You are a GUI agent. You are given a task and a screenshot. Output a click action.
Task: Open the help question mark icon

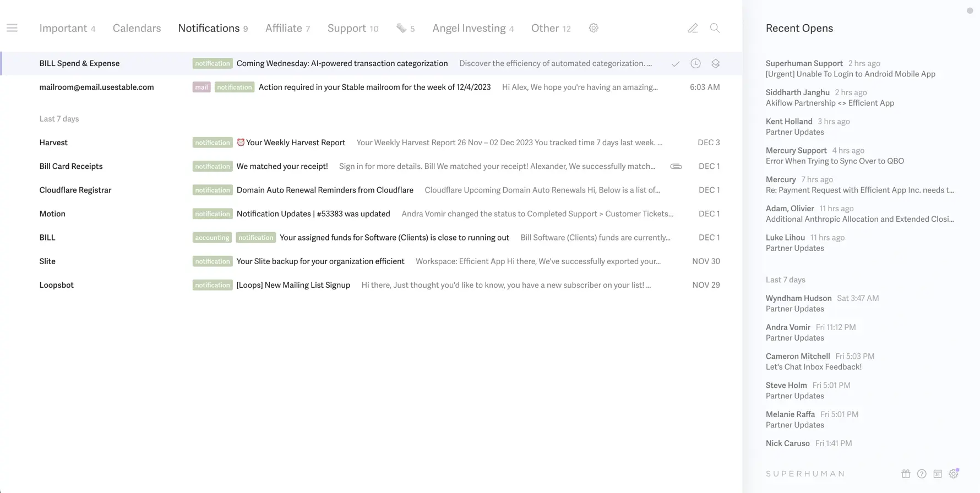coord(922,474)
